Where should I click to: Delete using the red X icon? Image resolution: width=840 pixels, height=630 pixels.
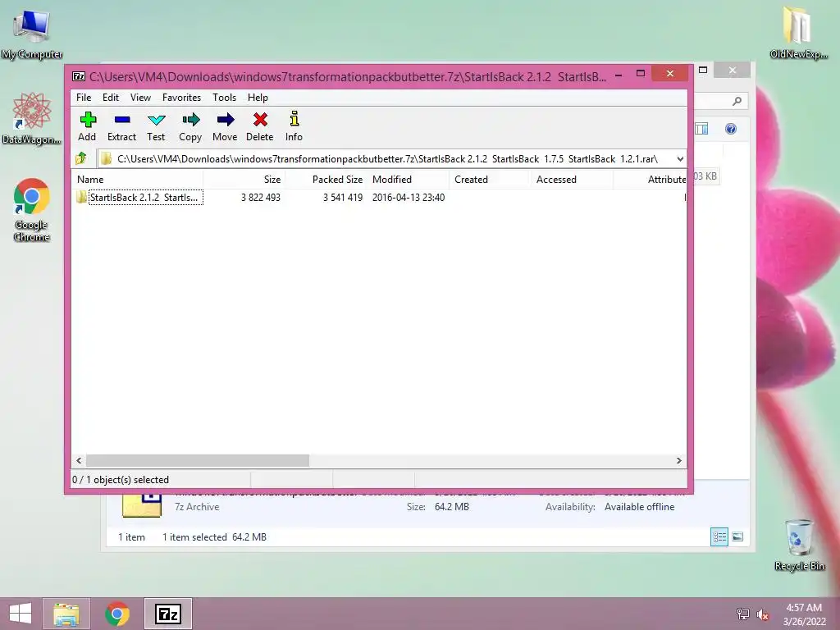coord(260,126)
